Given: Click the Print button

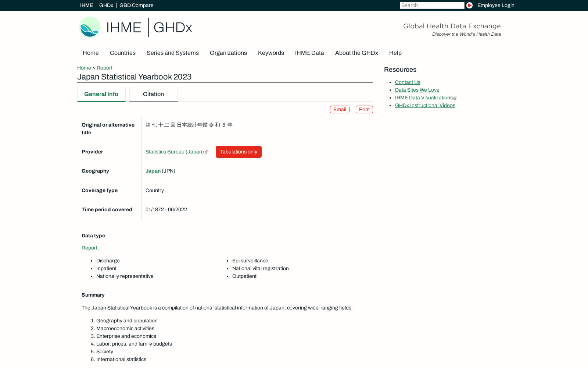Looking at the screenshot, I should (364, 110).
